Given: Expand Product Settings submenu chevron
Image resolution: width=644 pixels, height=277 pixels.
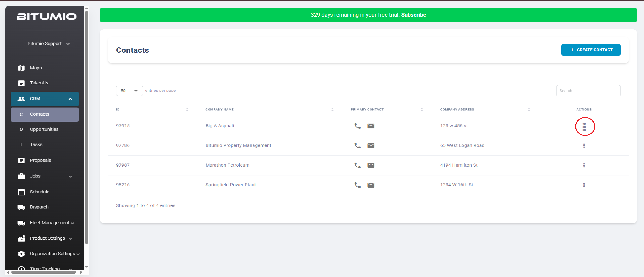Looking at the screenshot, I should (70, 239).
